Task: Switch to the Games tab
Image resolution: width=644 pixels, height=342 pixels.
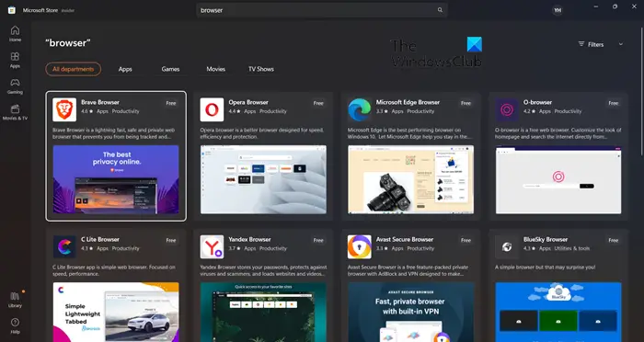Action: 170,69
